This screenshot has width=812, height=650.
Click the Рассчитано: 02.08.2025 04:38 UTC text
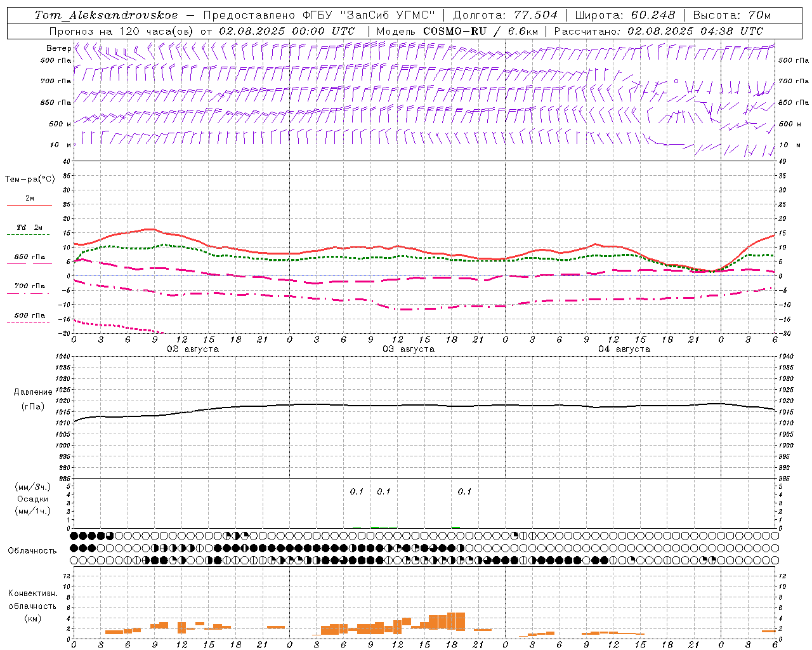click(658, 31)
